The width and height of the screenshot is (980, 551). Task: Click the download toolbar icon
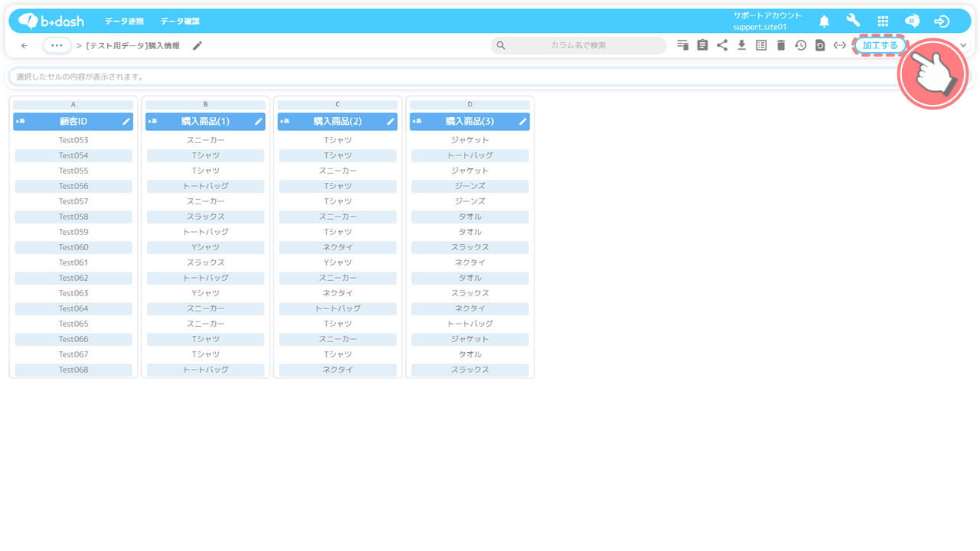741,45
